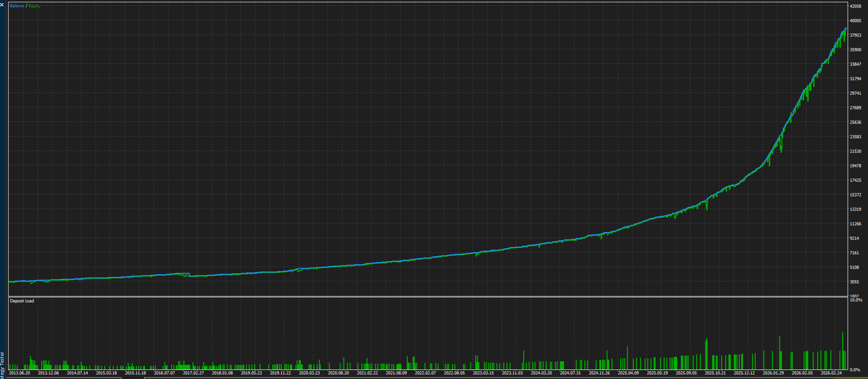Select the 2020.08.20 date label
This screenshot has width=868, height=379.
coord(338,373)
